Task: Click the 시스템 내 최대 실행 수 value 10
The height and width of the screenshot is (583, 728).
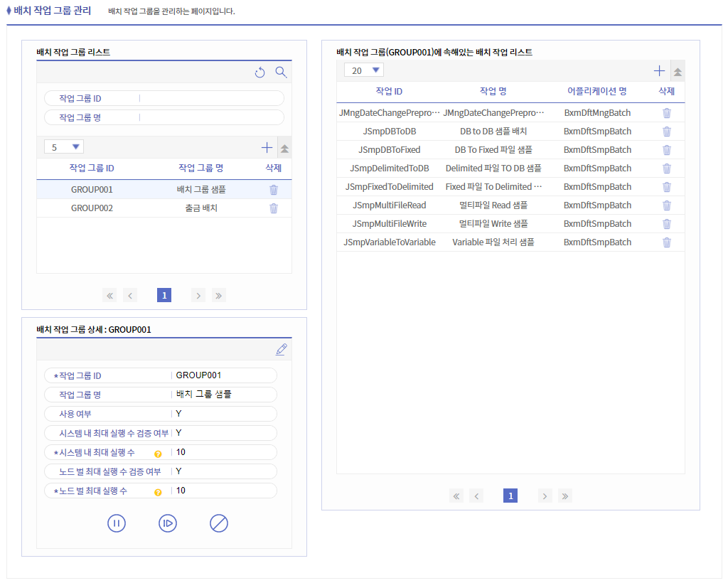Action: (181, 452)
